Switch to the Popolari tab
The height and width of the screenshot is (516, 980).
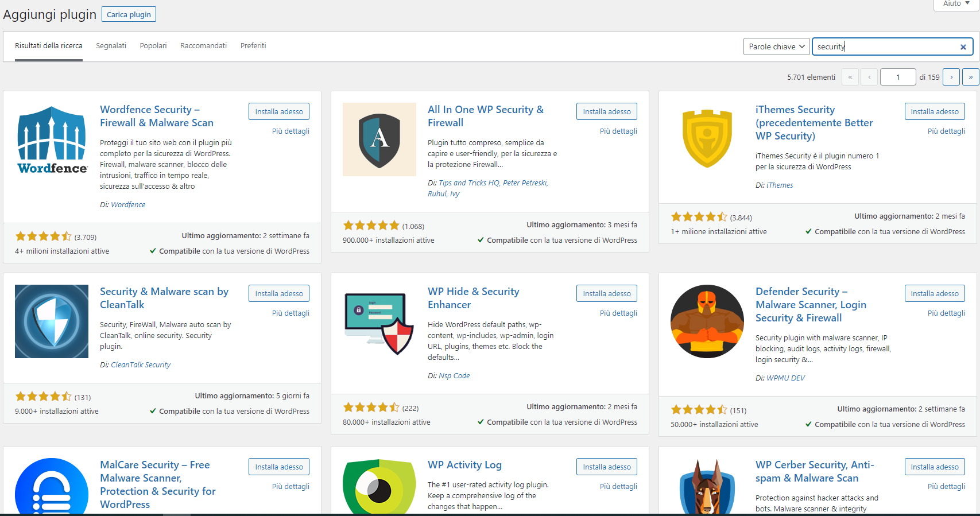click(153, 46)
